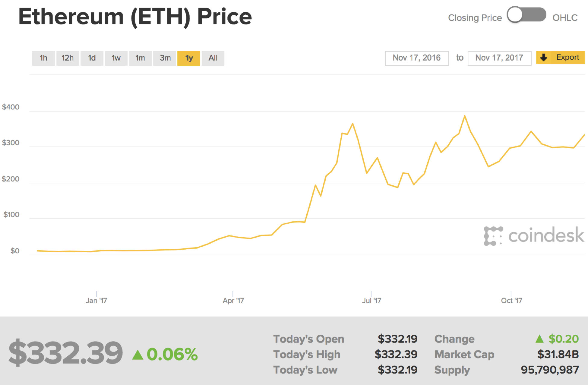Toggle the Closing Price/OHLC switch

(x=526, y=14)
